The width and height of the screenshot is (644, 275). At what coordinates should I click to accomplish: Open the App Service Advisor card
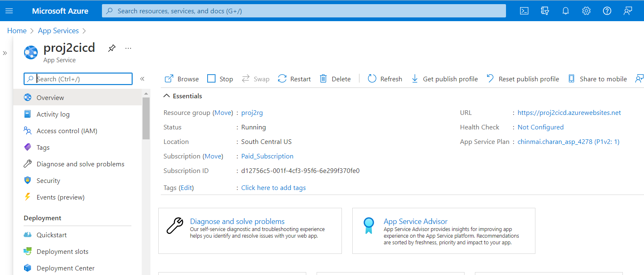444,231
